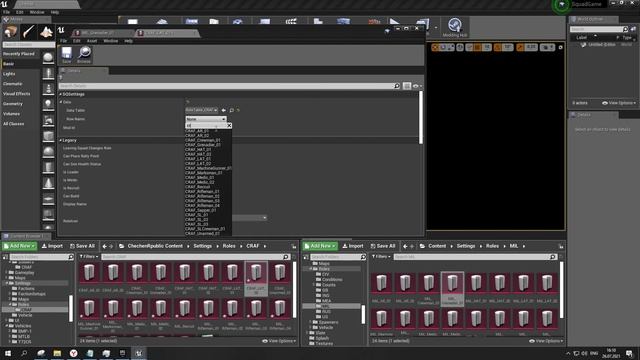640x360 pixels.
Task: Toggle the property matrix grid icon in Details
Action: click(x=407, y=86)
